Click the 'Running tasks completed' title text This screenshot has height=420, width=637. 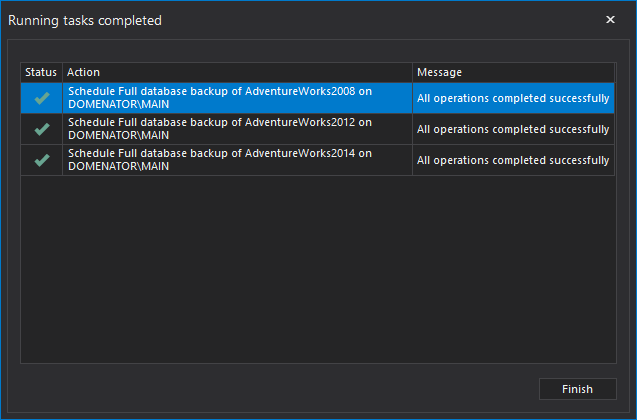(x=85, y=20)
